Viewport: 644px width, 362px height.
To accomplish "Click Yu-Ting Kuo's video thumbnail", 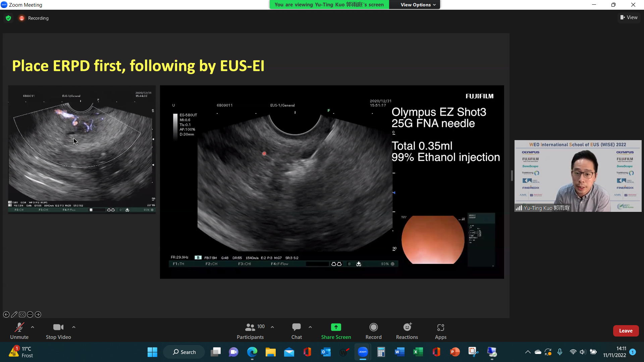I will [578, 176].
